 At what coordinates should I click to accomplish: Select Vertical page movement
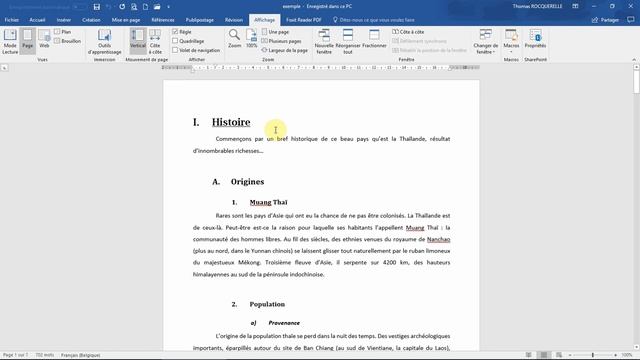pos(138,41)
